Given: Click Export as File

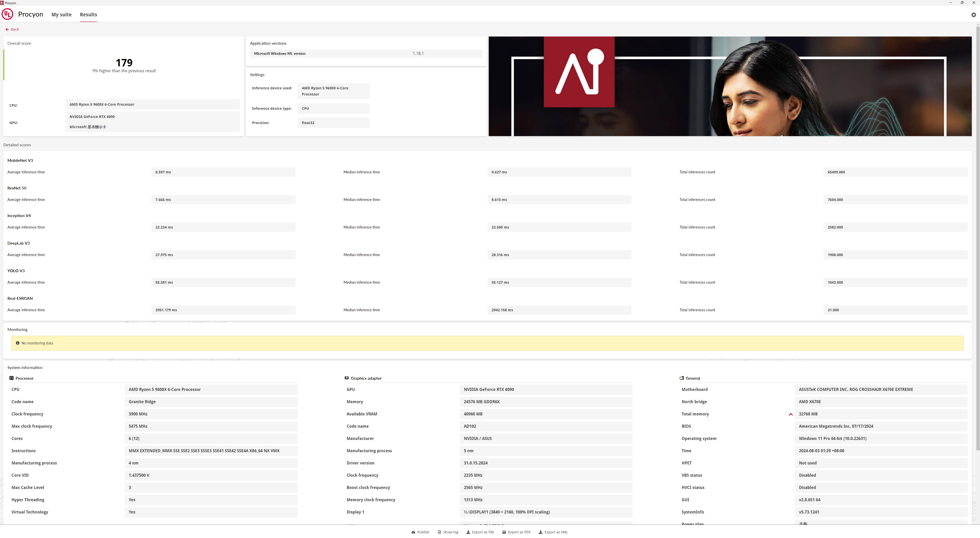Looking at the screenshot, I should 480,532.
